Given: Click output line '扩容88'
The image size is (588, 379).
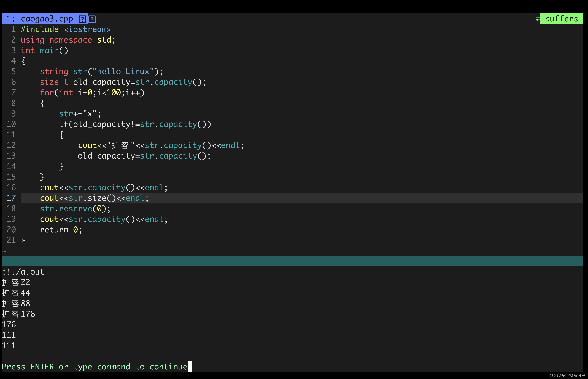Looking at the screenshot, I should [x=16, y=303].
